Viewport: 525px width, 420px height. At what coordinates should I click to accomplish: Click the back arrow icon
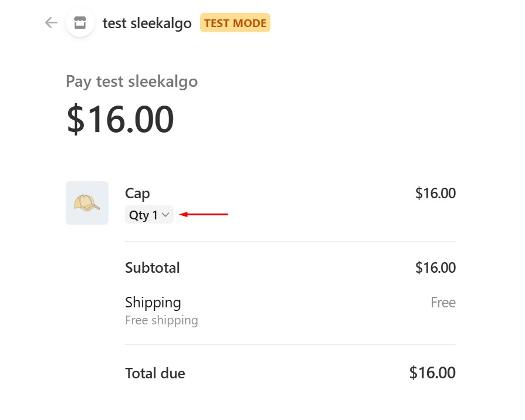(52, 23)
